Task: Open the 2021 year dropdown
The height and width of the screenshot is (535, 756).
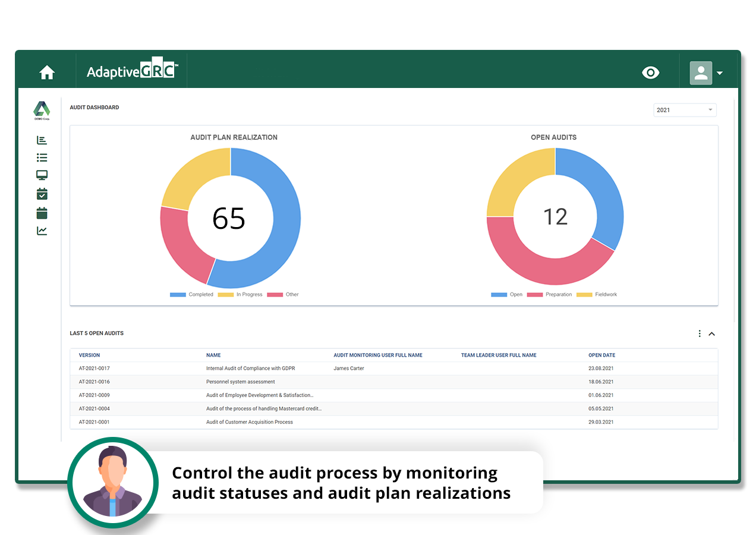Action: pyautogui.click(x=685, y=109)
